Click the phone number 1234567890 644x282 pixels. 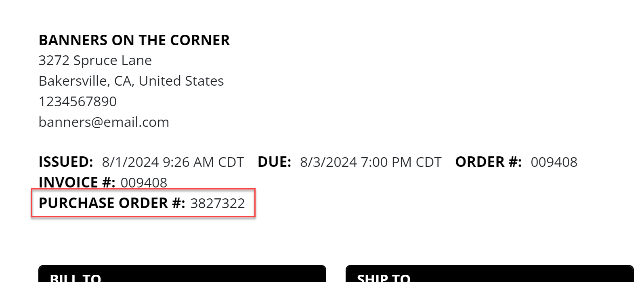[x=78, y=101]
